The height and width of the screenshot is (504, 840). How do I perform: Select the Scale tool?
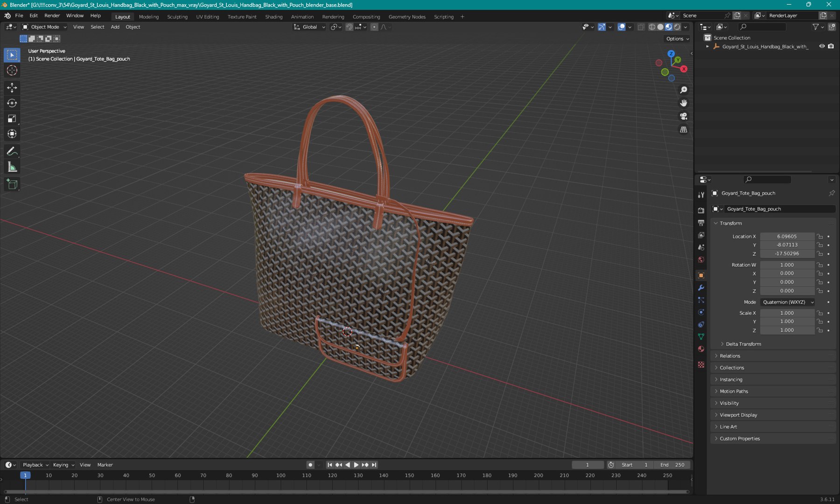(x=12, y=119)
